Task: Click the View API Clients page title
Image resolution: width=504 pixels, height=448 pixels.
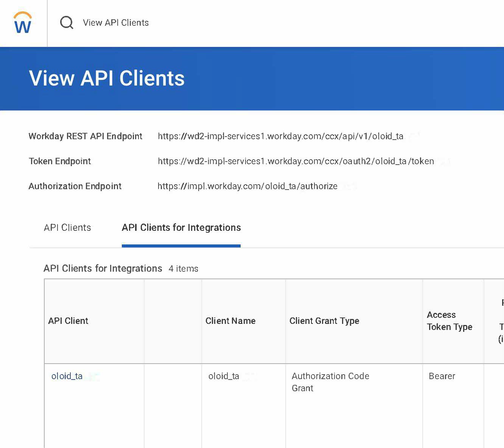Action: pos(107,78)
